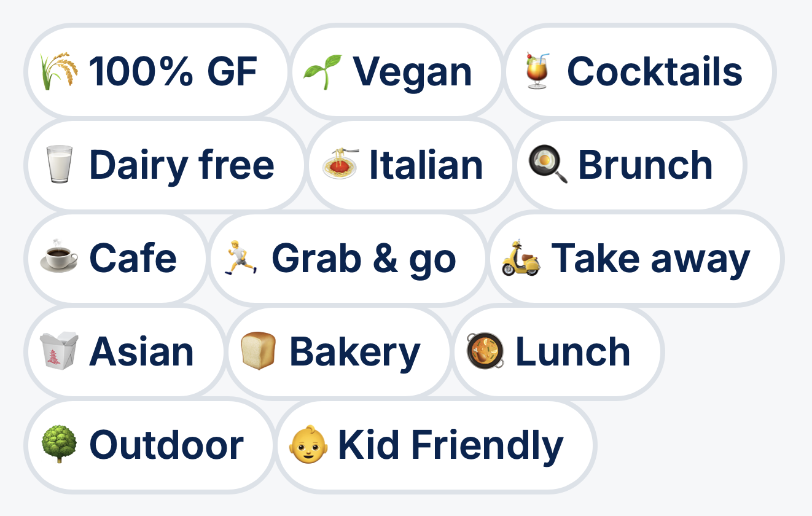Click the frying pan egg icon for Brunch
This screenshot has height=516, width=812.
[x=548, y=165]
